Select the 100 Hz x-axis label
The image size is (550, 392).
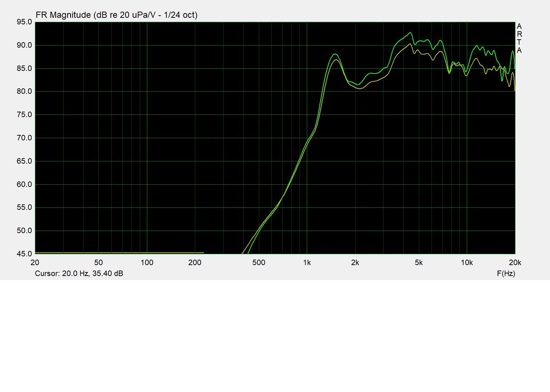click(147, 263)
